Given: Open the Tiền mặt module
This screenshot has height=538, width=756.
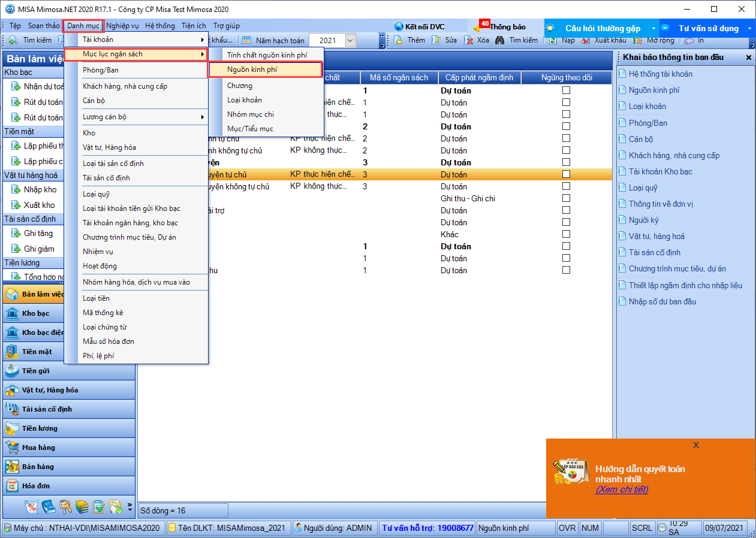Looking at the screenshot, I should tap(69, 352).
